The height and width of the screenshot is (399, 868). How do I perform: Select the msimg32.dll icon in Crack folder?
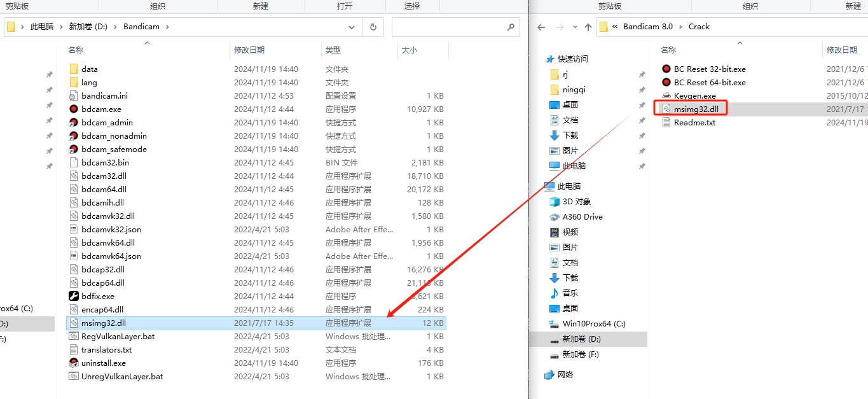pyautogui.click(x=666, y=109)
